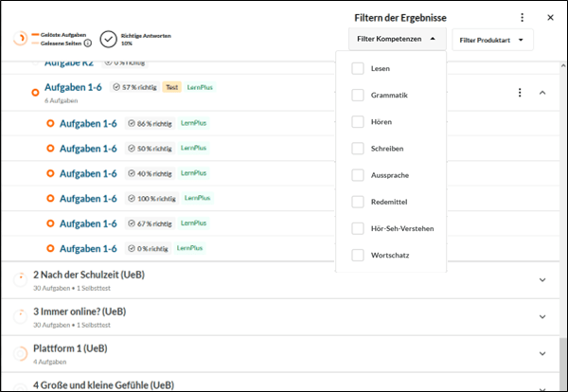This screenshot has width=568, height=392.
Task: Open the Aufgaben 1-6 link with 0 % richtig
Action: coord(88,248)
